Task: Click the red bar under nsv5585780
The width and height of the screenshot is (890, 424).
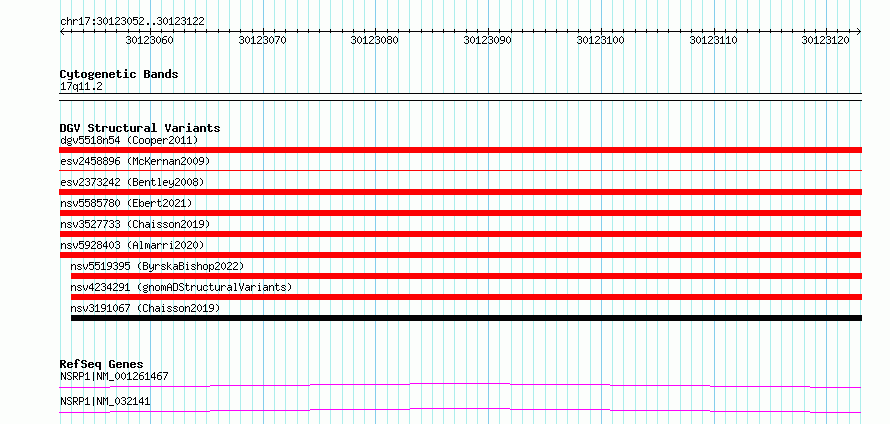Action: tap(460, 213)
